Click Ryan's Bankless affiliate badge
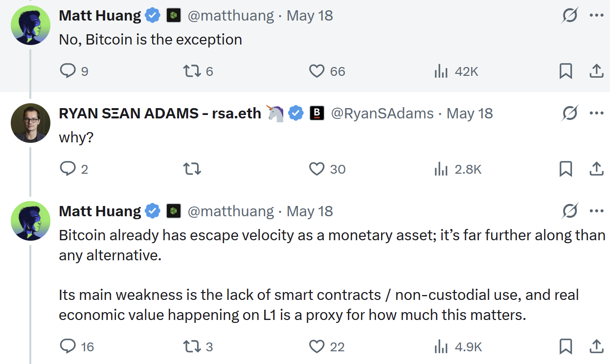This screenshot has width=610, height=364. (x=317, y=114)
